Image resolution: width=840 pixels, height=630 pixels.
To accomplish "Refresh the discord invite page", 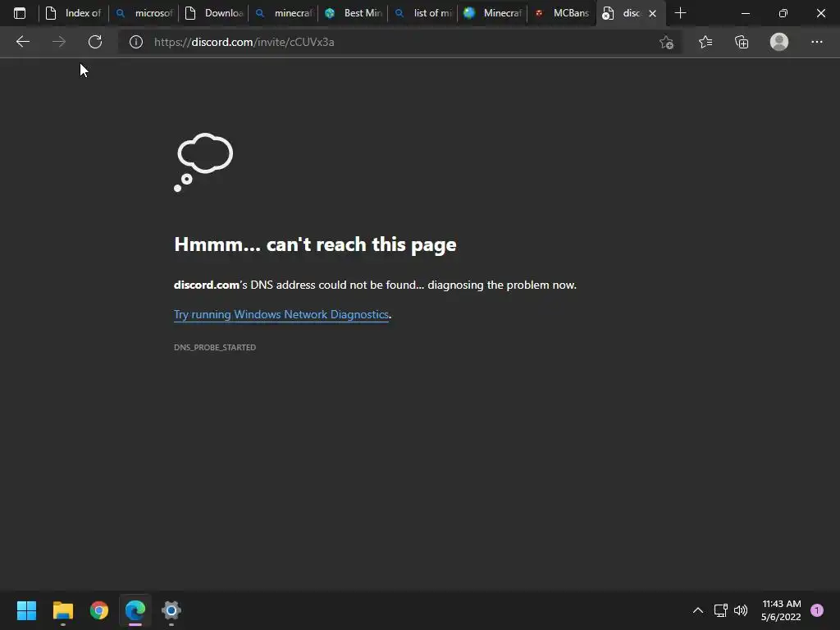I will (x=95, y=42).
